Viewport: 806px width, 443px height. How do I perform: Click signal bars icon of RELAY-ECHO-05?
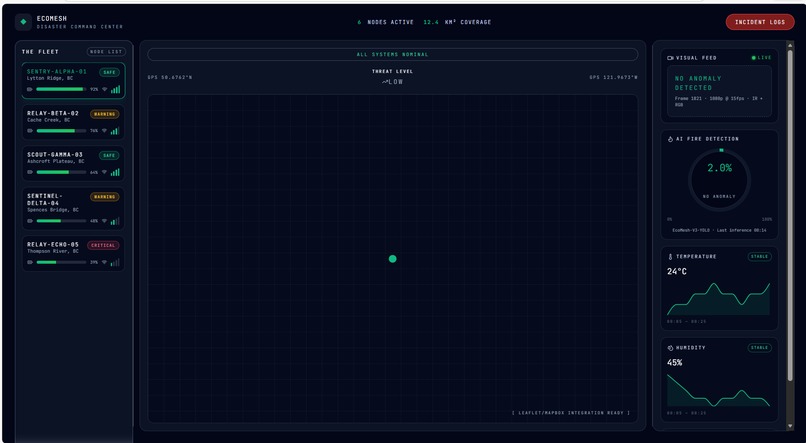115,263
